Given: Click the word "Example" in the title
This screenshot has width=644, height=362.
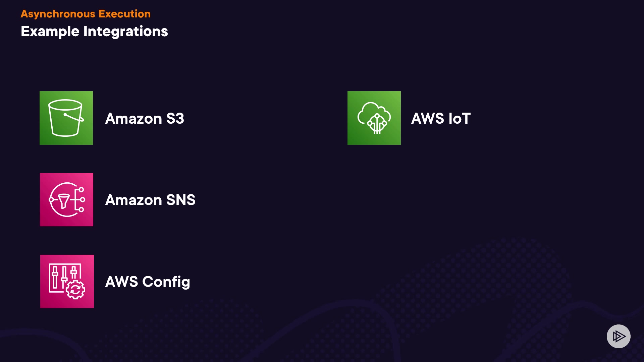Looking at the screenshot, I should 50,32.
